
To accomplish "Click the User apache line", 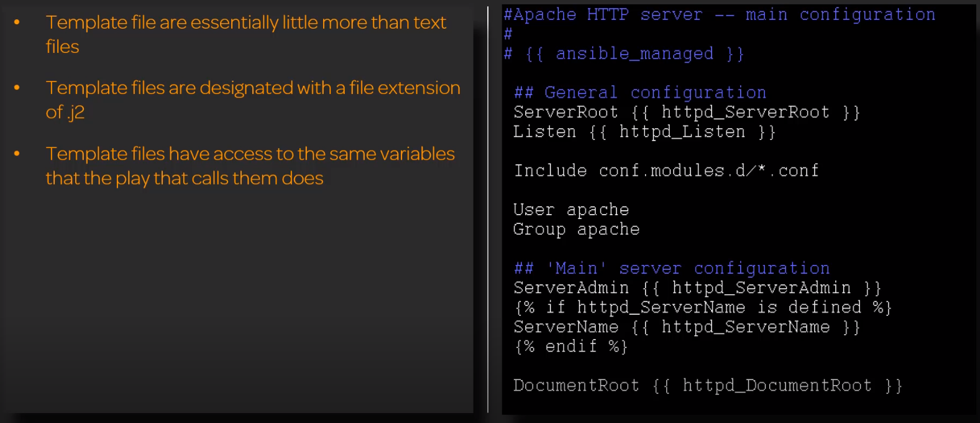I will coord(571,210).
